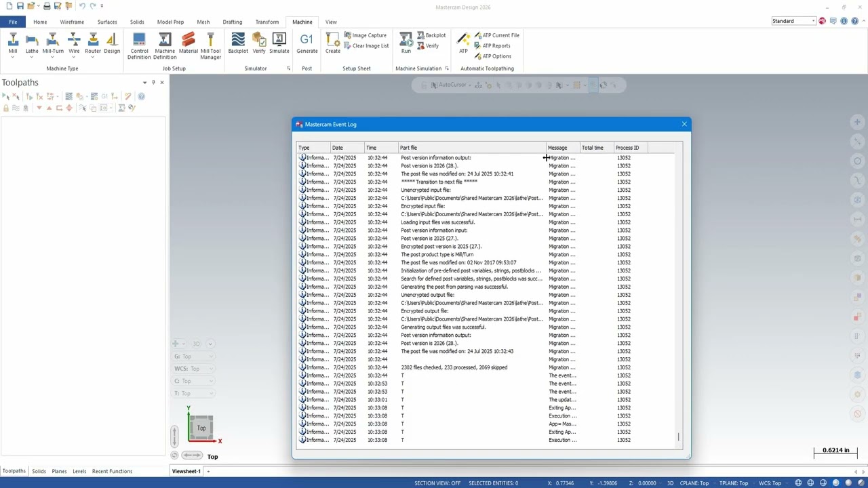Open Machine Definition in Job Setup
The width and height of the screenshot is (868, 488).
(x=165, y=46)
